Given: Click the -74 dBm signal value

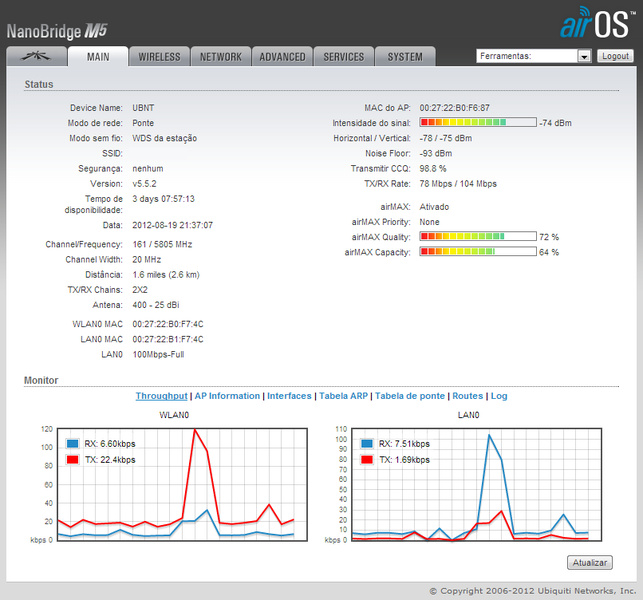Looking at the screenshot, I should coord(555,123).
